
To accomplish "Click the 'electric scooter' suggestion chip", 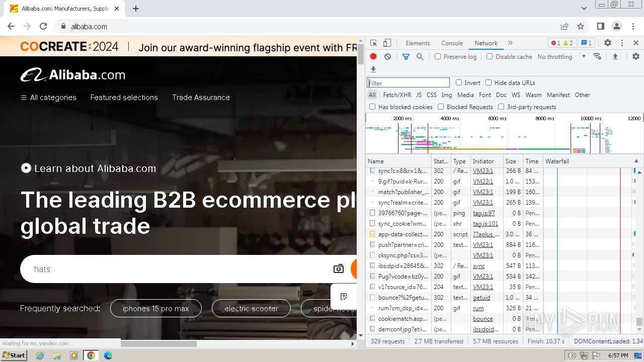I will coord(252,309).
